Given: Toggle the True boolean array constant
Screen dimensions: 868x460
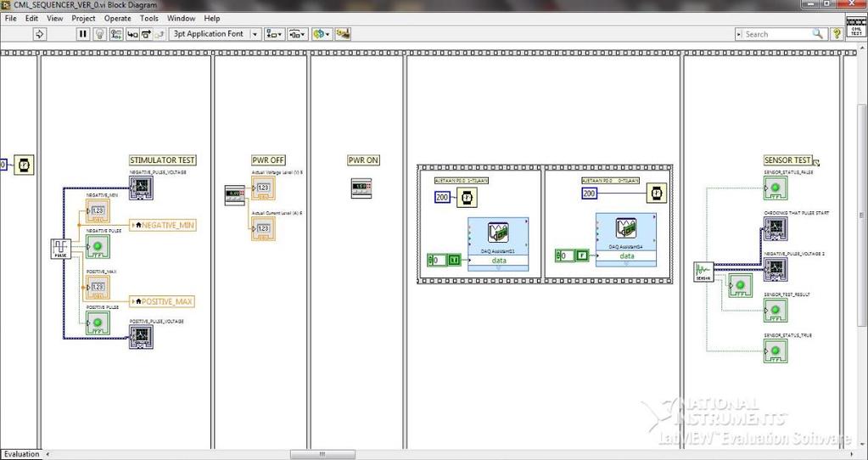Looking at the screenshot, I should click(x=454, y=260).
